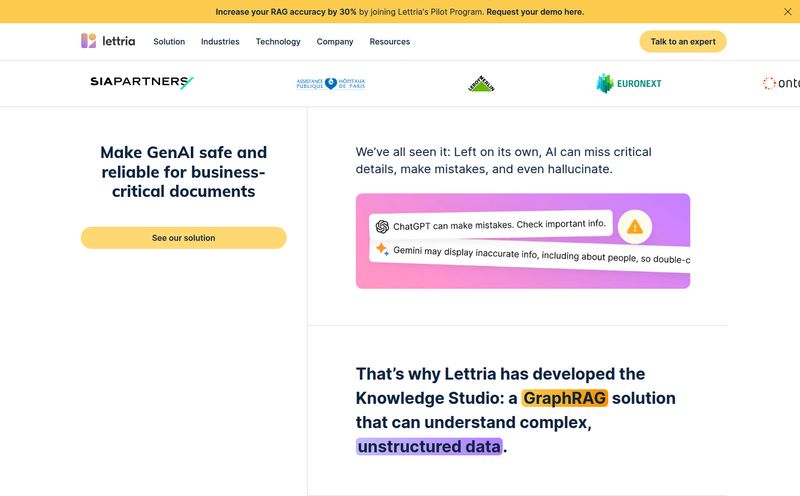Screen dimensions: 800x496
Task: Click the Lettria logo in header
Action: [x=108, y=41]
